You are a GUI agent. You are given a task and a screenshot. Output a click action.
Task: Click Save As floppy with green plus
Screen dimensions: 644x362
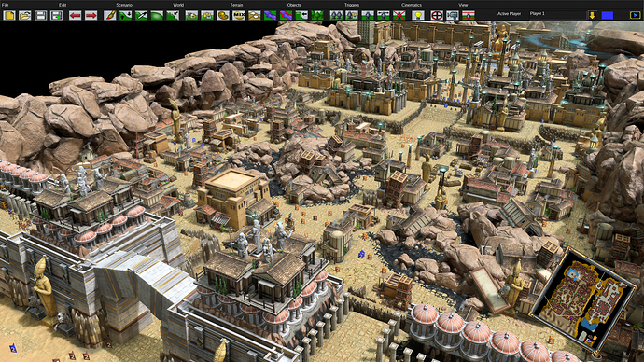(x=56, y=16)
